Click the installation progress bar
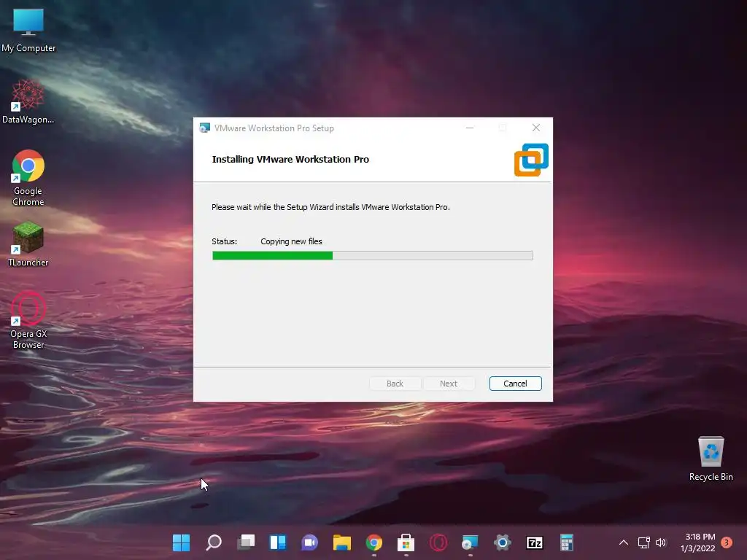 point(373,256)
